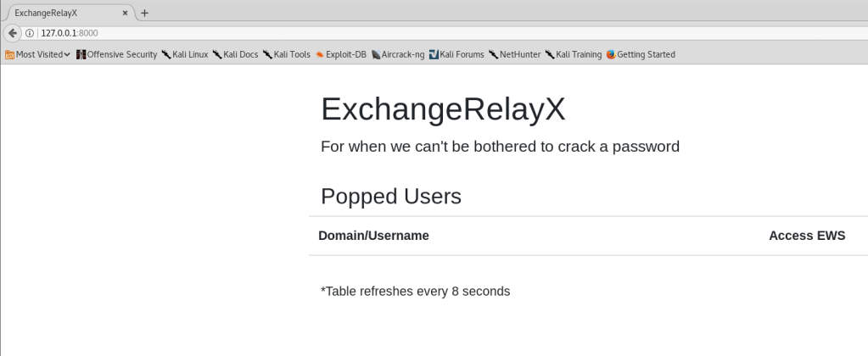Open the Kali Docs bookmark

pyautogui.click(x=235, y=54)
